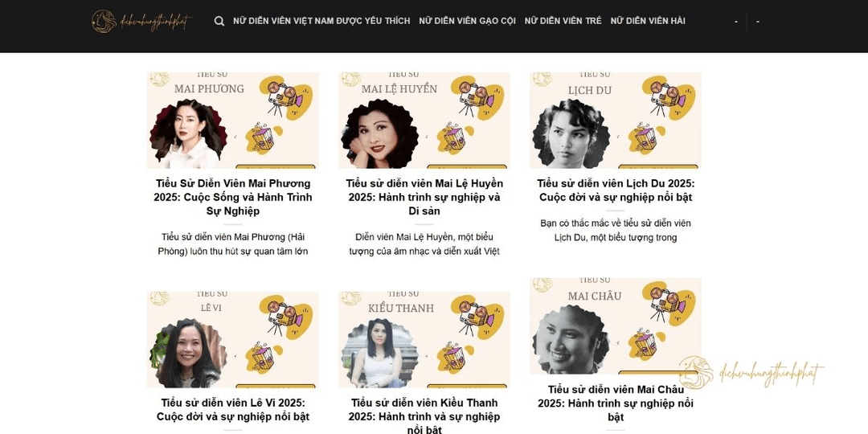The image size is (868, 434).
Task: Click Kiều Thanh portrait thumbnail
Action: coord(379,353)
